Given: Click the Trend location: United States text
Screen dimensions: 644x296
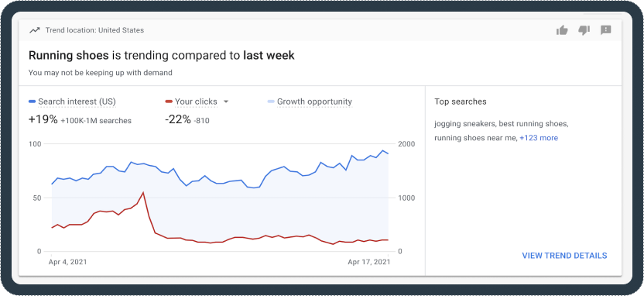Looking at the screenshot, I should (94, 30).
